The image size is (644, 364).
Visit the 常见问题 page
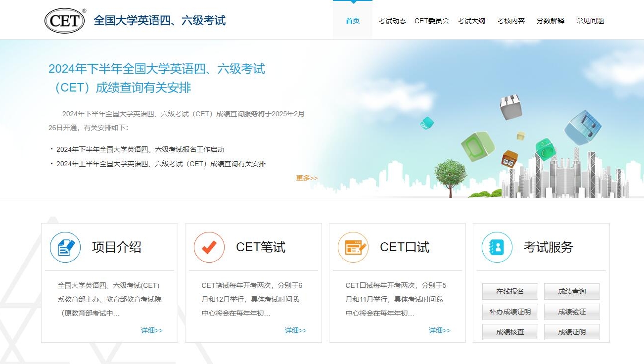click(x=590, y=21)
